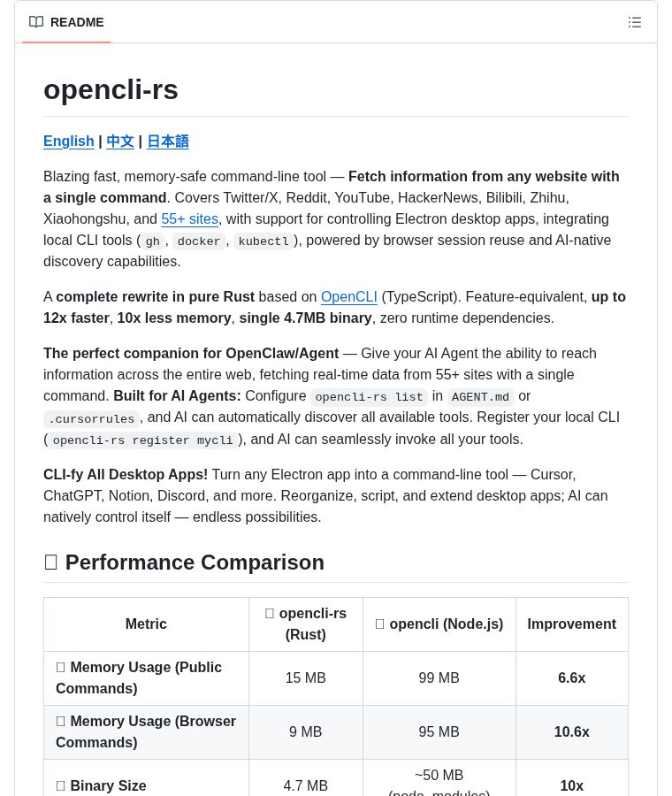Click the 'opencli-rs register mycli' code snippet
Viewport: 672px width, 796px height.
pos(143,440)
